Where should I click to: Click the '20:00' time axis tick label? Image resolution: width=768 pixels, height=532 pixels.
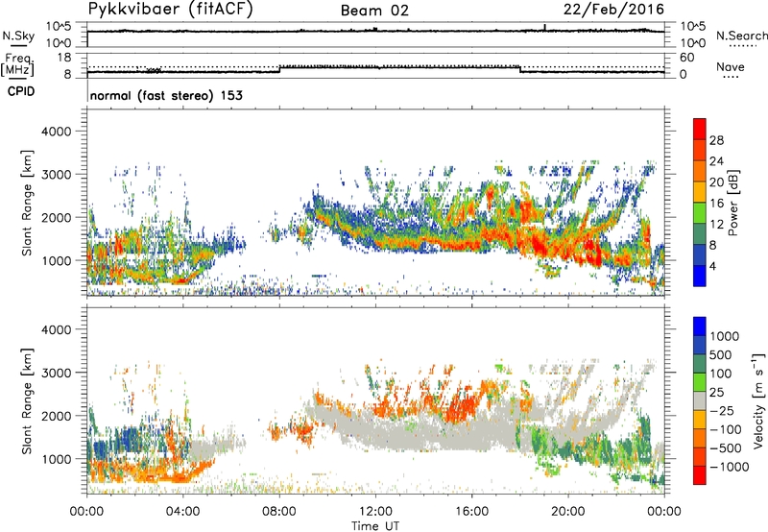click(568, 512)
